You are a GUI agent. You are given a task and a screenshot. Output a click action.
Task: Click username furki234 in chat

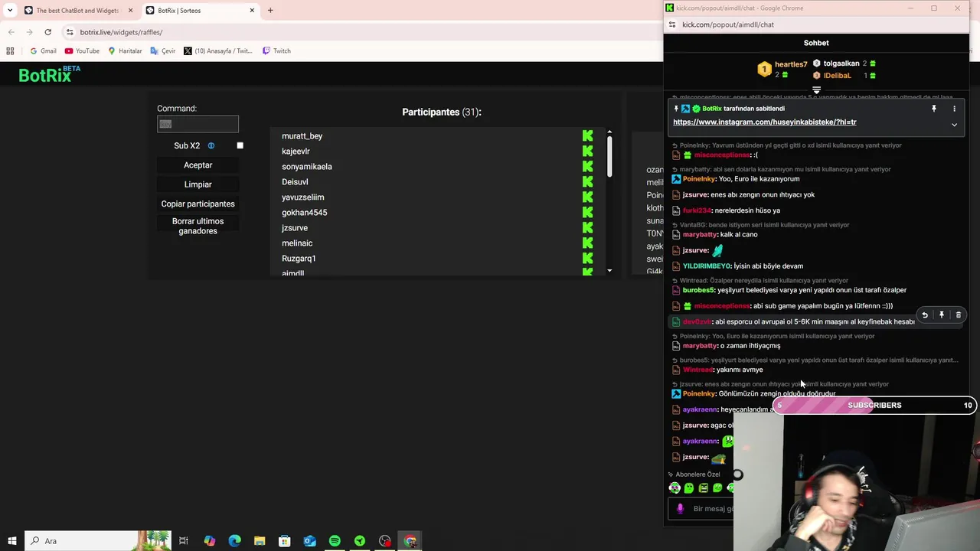click(x=697, y=210)
